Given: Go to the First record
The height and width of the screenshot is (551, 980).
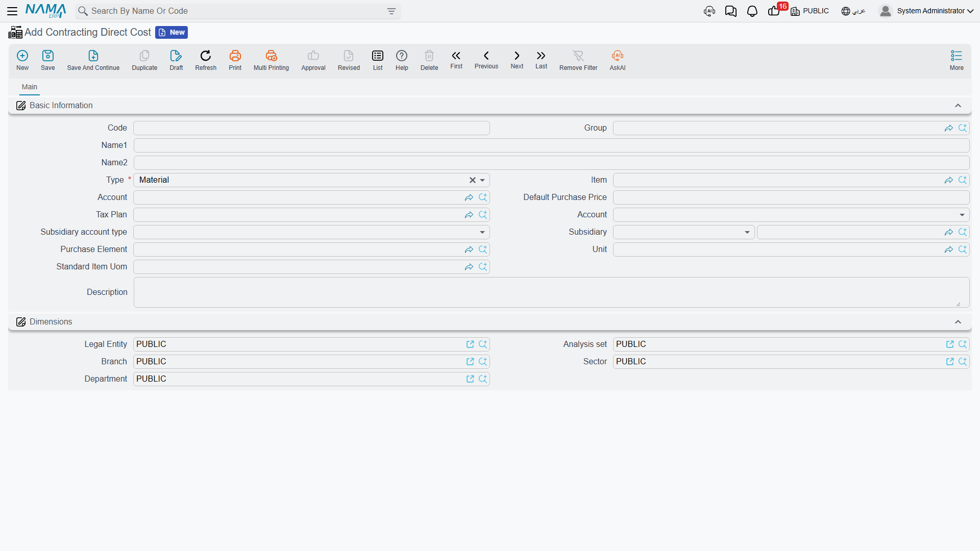Looking at the screenshot, I should coord(456,60).
